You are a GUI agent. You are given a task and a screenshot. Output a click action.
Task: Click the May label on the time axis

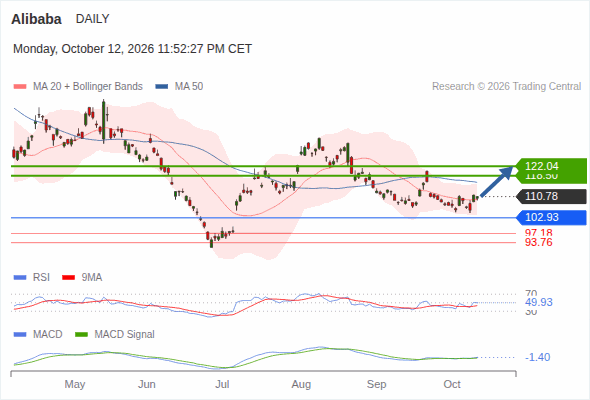point(75,384)
